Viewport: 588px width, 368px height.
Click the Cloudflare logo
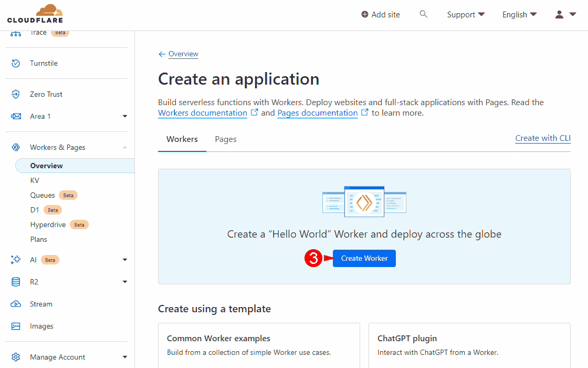[x=35, y=14]
